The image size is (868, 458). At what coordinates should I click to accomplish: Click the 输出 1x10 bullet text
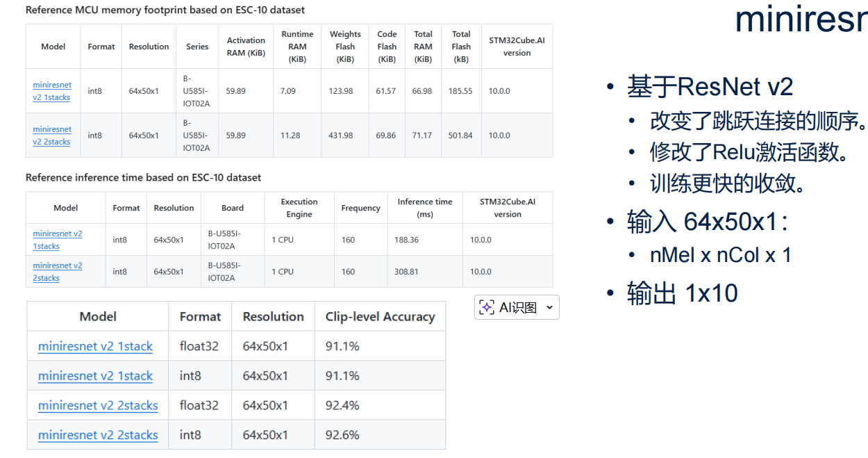[x=682, y=293]
